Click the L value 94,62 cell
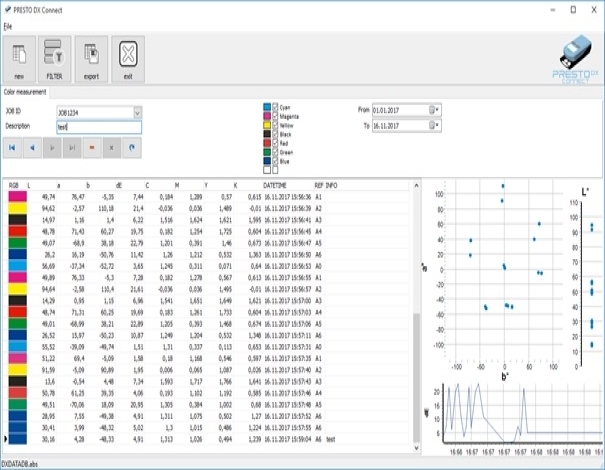The width and height of the screenshot is (605, 470). click(x=42, y=208)
